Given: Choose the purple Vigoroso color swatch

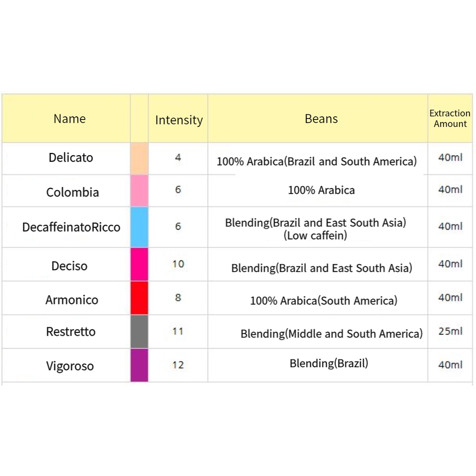Looking at the screenshot, I should click(x=139, y=365).
